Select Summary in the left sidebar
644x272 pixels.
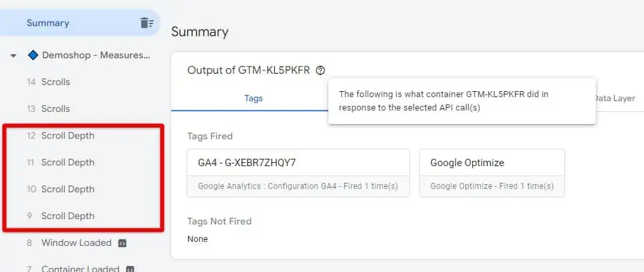pyautogui.click(x=48, y=23)
